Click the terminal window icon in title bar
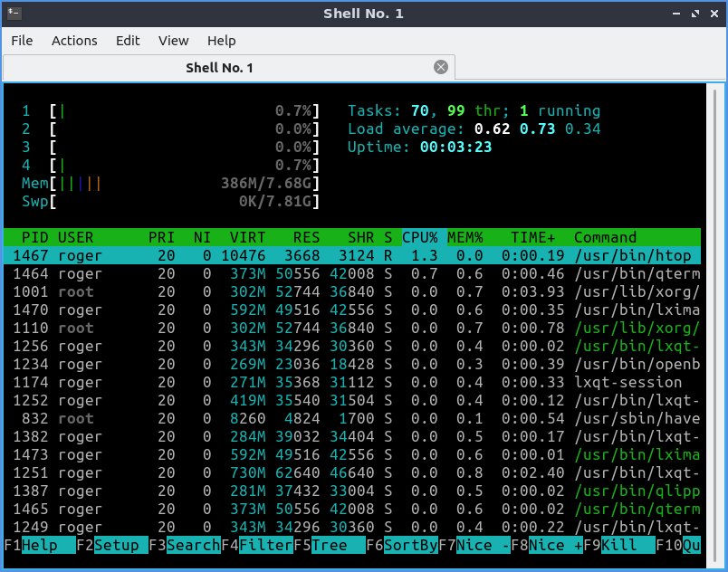This screenshot has width=728, height=572. pos(13,13)
